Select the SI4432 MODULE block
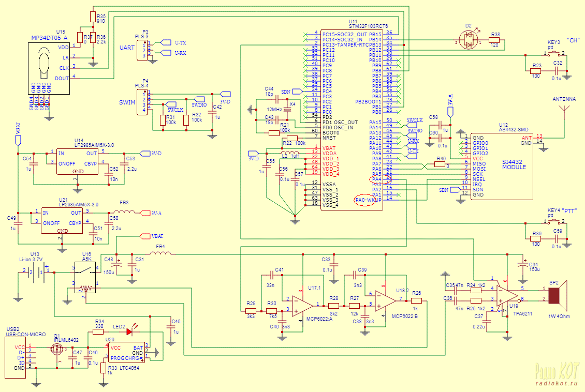The height and width of the screenshot is (392, 585). click(502, 166)
